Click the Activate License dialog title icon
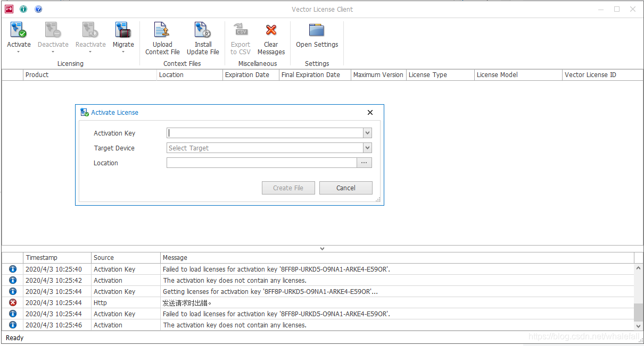The image size is (644, 346). [x=85, y=112]
